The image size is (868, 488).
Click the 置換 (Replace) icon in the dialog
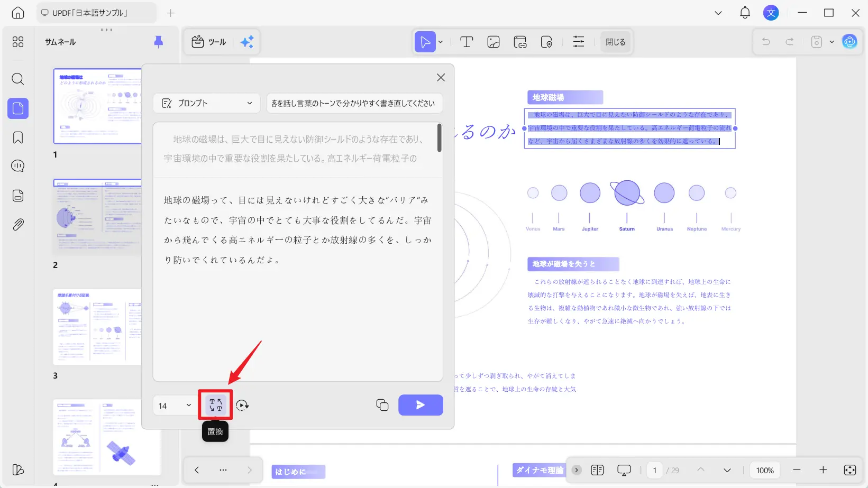(216, 404)
